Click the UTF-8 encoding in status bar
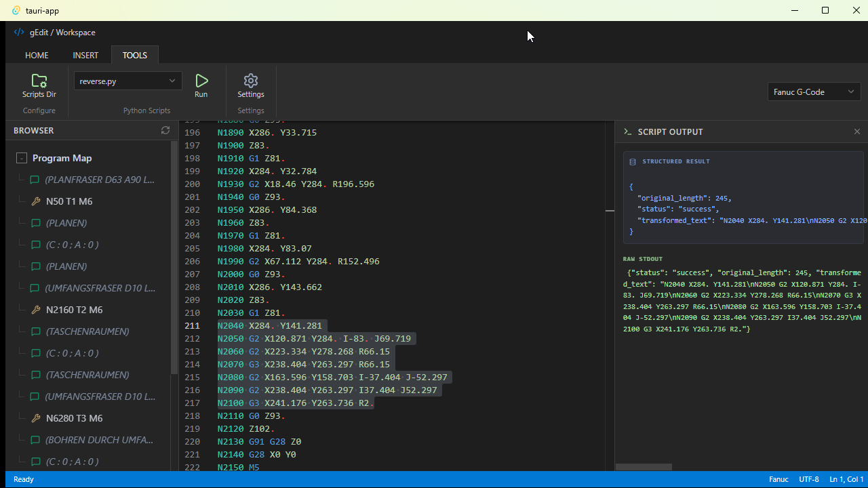 click(809, 479)
